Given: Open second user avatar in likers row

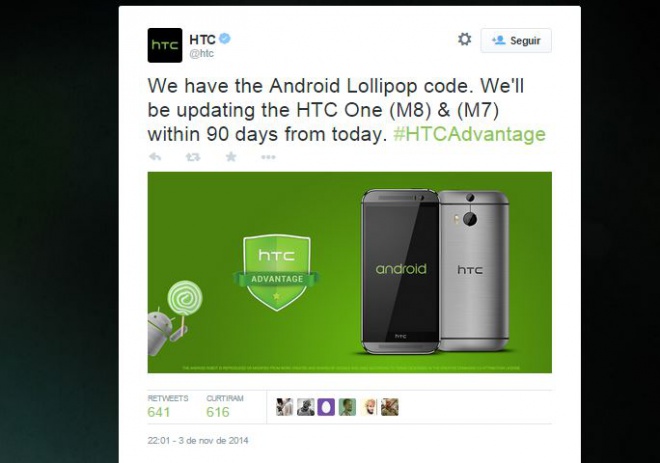Looking at the screenshot, I should coord(306,407).
